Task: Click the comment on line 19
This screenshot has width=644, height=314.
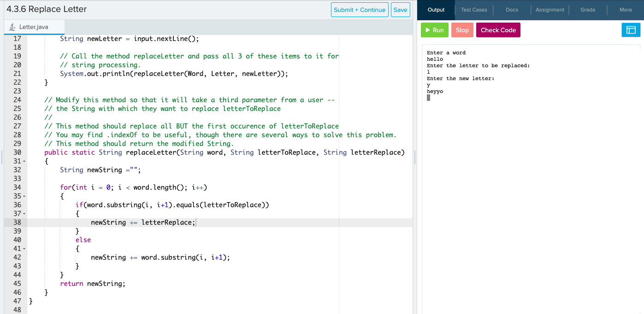Action: 200,56
